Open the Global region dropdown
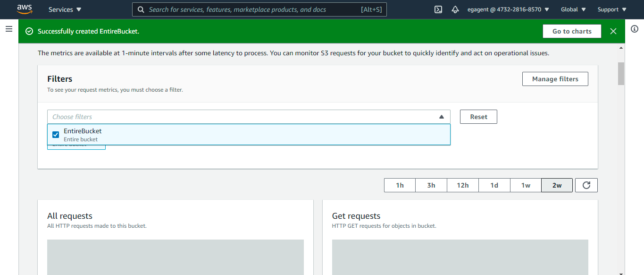This screenshot has height=275, width=644. pyautogui.click(x=573, y=9)
